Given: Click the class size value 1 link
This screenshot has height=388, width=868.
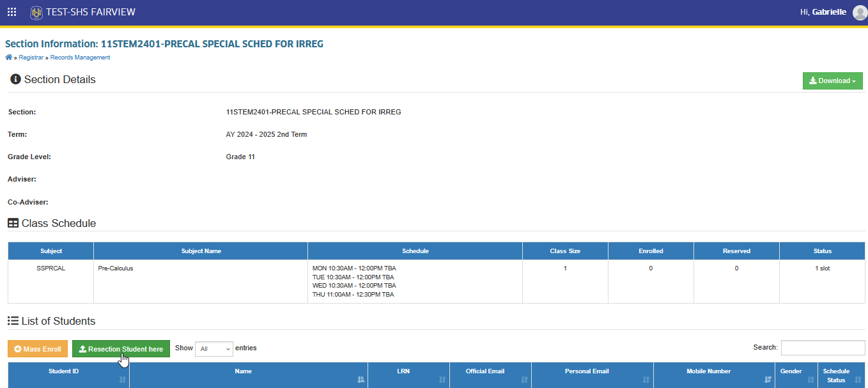Looking at the screenshot, I should point(565,268).
